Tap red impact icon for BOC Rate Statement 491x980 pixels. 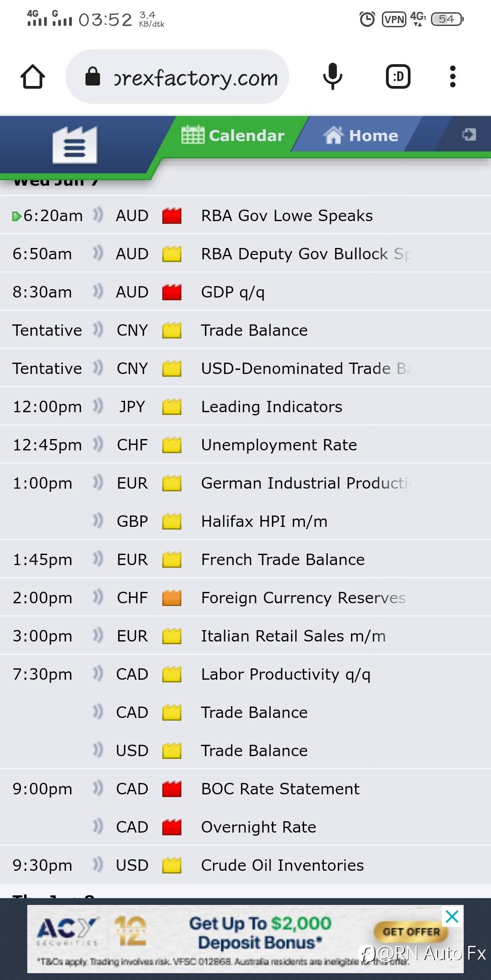(172, 789)
